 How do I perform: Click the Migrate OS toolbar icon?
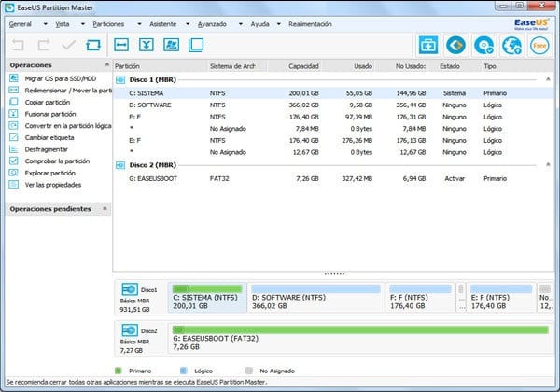pos(172,45)
